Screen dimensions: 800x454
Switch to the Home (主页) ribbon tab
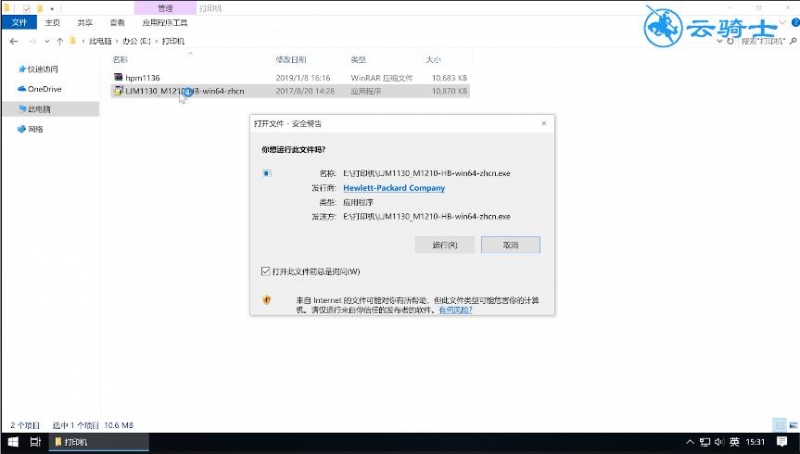[52, 22]
